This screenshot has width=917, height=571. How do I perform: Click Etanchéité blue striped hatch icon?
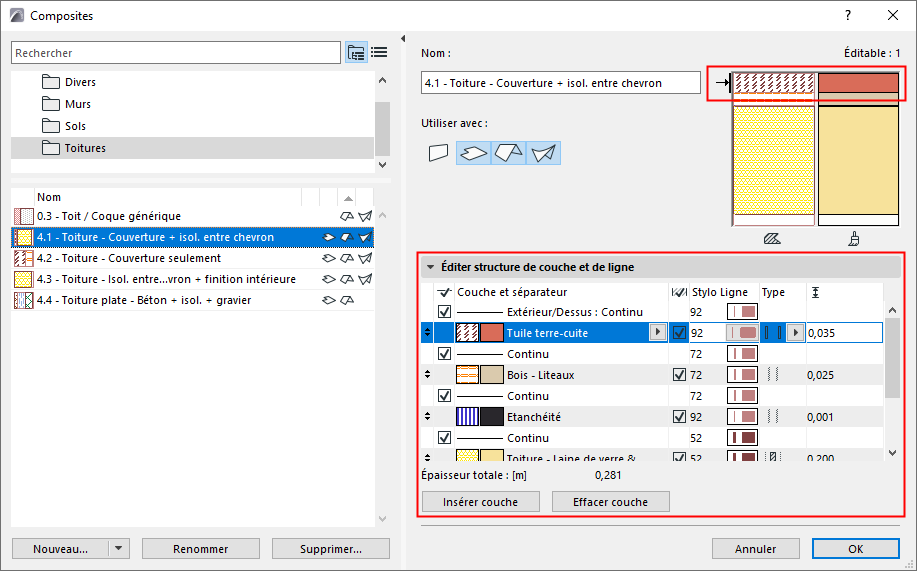467,417
